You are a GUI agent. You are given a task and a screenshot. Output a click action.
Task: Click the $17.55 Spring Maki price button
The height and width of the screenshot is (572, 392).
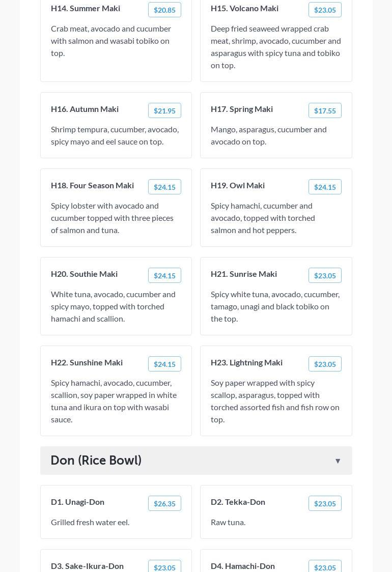pos(325,111)
